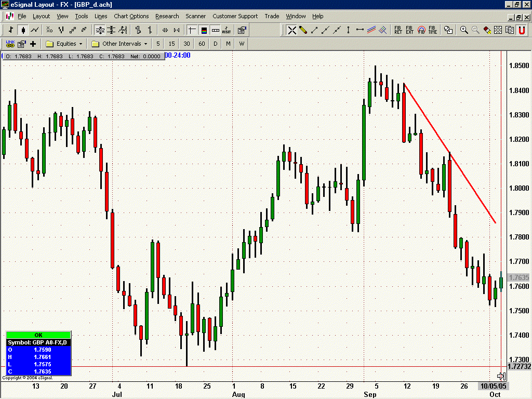Click the zoom in magnifier icon
Screen dimensions: 532x399
tap(464, 30)
